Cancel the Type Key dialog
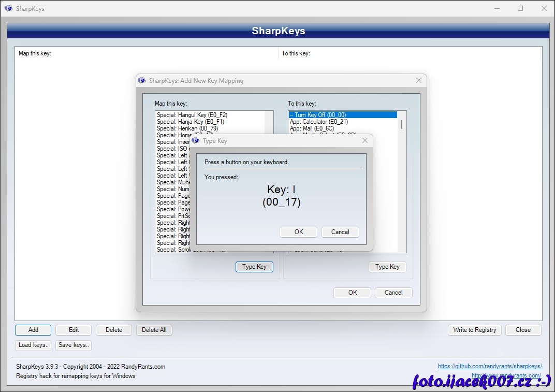Viewport: 555px width, 392px height. tap(340, 232)
